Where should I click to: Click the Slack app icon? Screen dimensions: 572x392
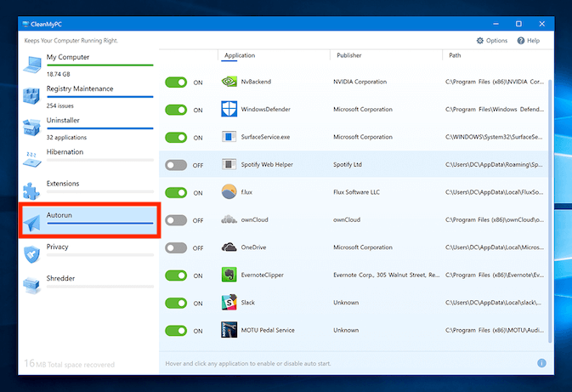point(229,302)
